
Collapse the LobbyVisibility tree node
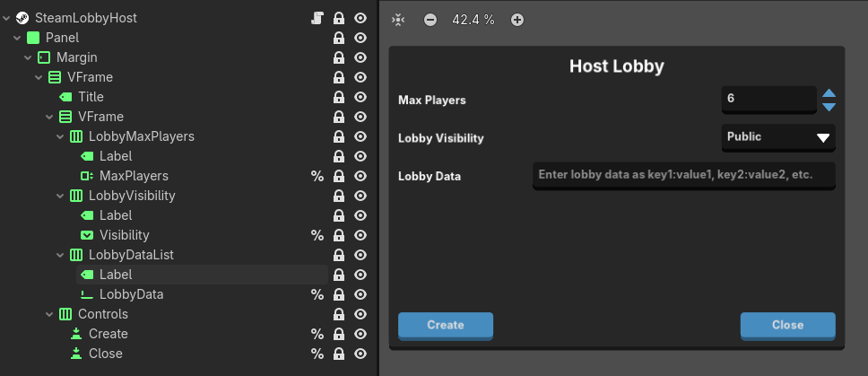tap(60, 196)
